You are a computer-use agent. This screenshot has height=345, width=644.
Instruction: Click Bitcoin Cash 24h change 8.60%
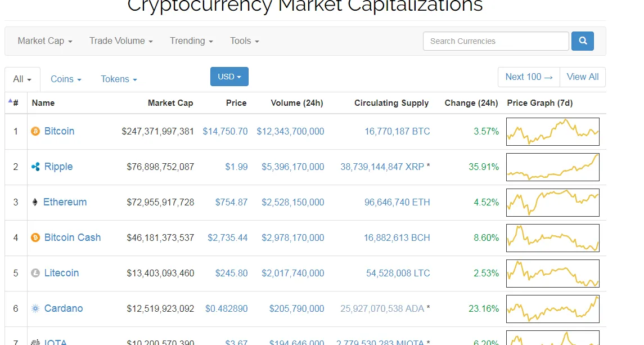pos(487,238)
